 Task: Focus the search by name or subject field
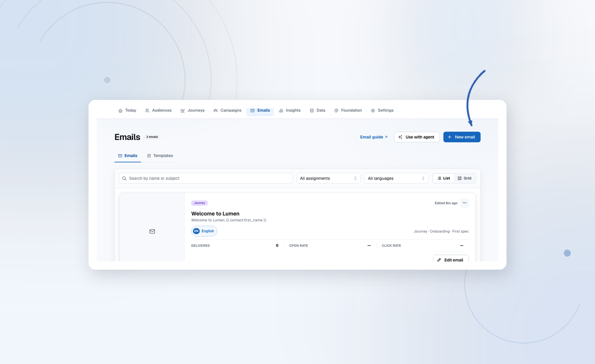tap(206, 178)
